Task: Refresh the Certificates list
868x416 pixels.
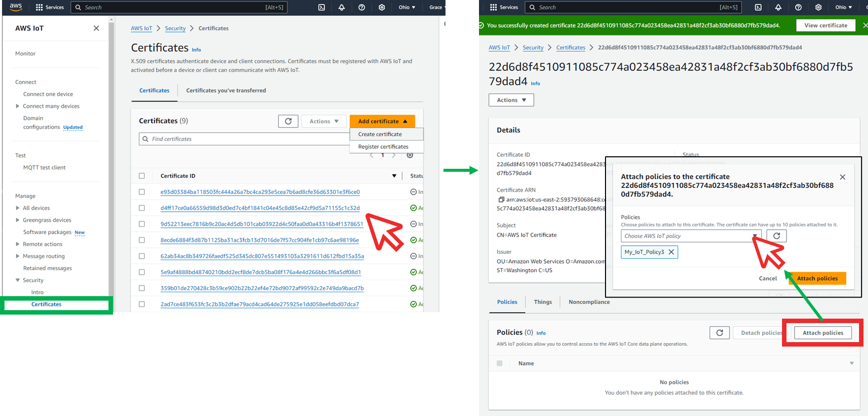Action: point(288,121)
